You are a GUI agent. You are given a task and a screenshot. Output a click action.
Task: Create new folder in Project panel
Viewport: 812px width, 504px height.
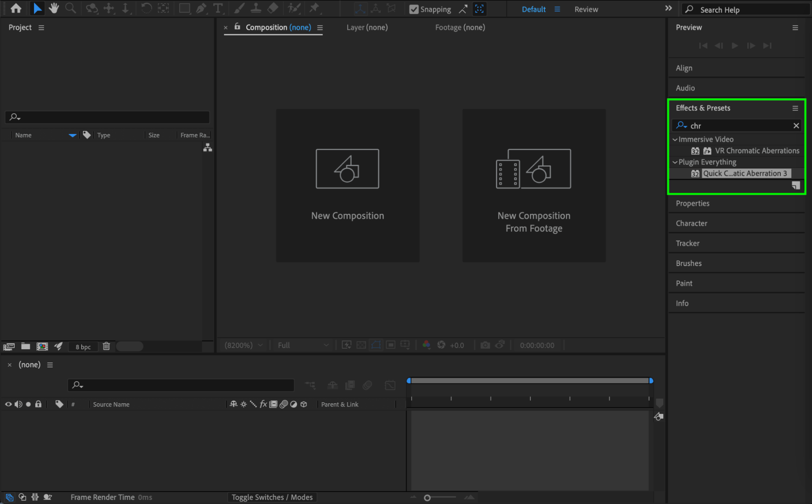(x=26, y=346)
